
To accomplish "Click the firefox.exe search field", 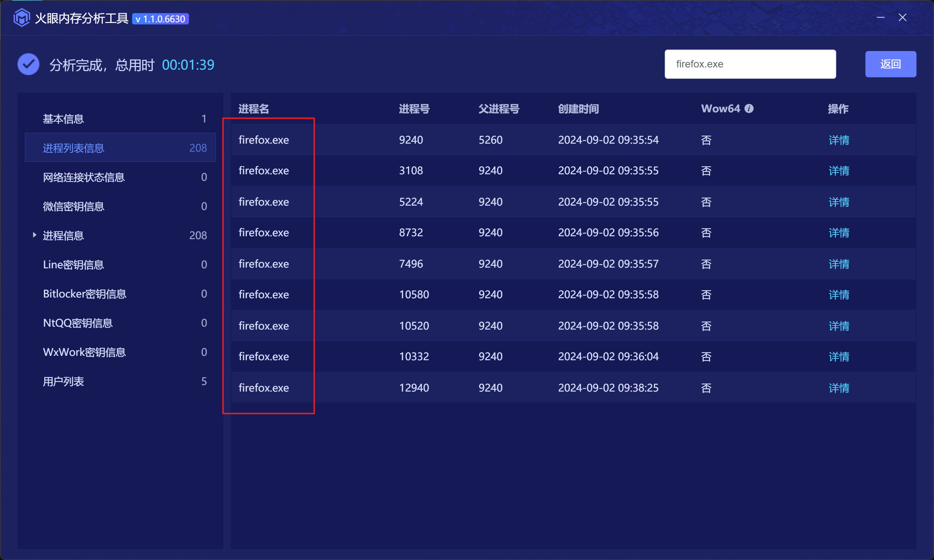I will [x=750, y=64].
